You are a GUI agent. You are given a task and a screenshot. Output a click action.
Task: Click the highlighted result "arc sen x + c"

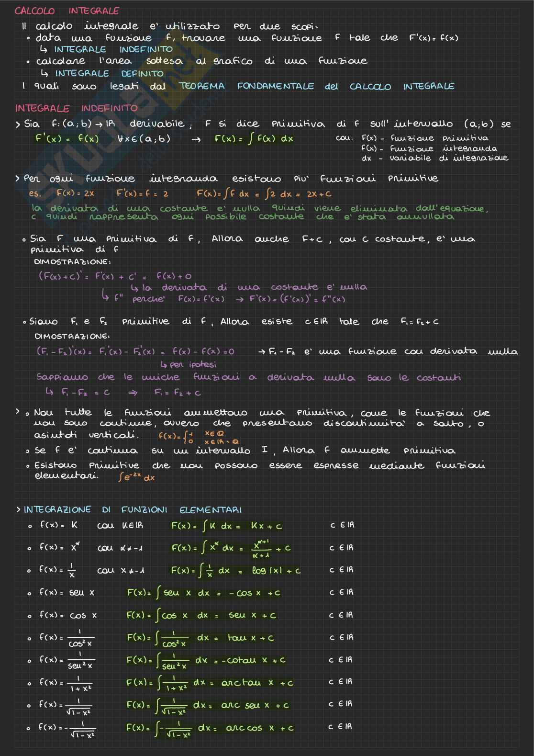coord(255,705)
